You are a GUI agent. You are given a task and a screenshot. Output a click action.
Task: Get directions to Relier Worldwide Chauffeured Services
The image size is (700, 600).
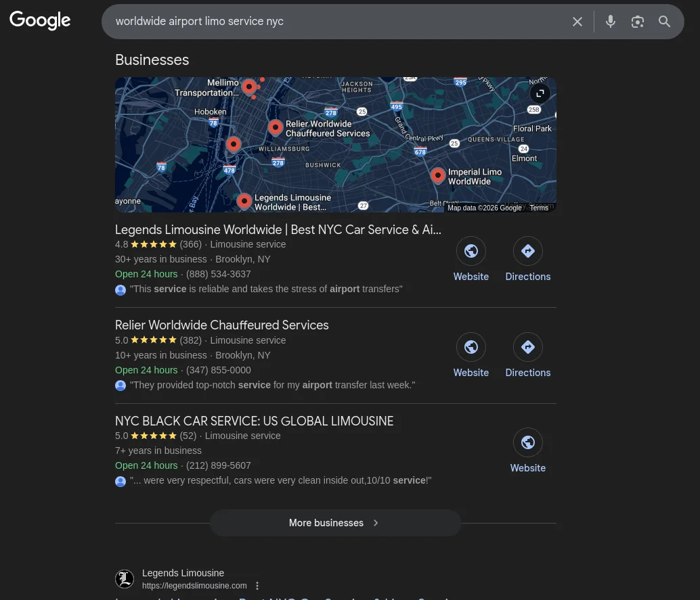tap(527, 347)
